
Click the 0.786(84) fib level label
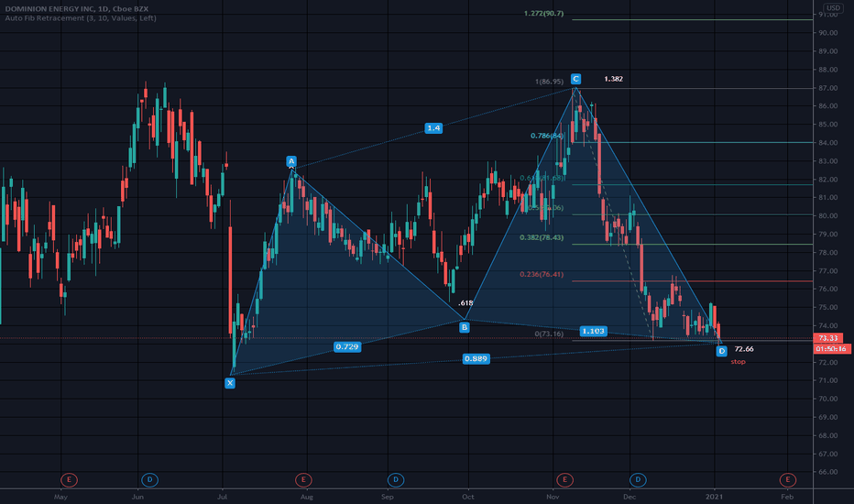547,136
